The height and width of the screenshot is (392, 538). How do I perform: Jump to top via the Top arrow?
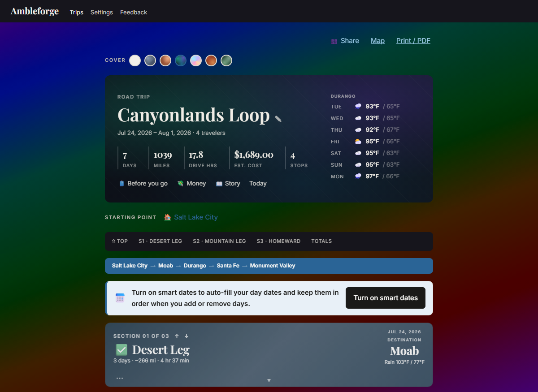tap(120, 241)
